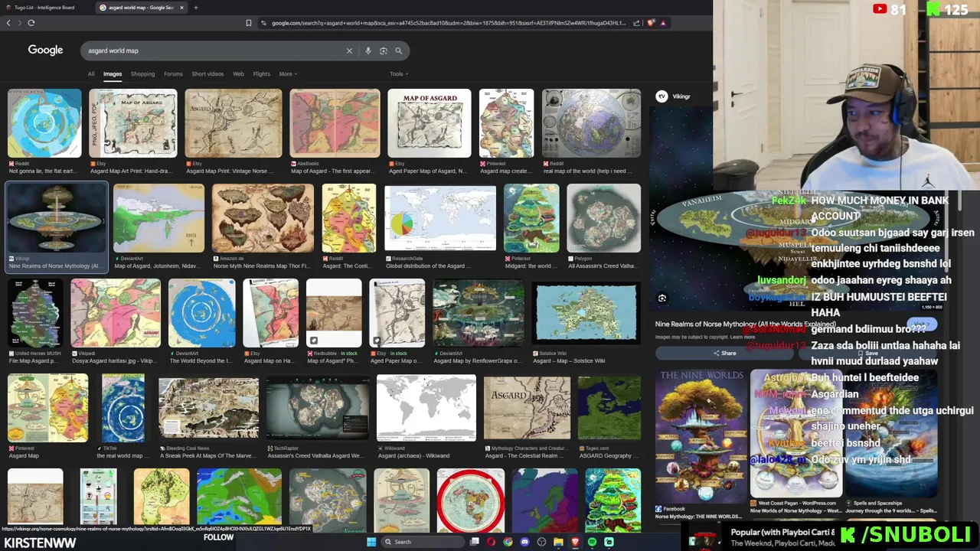Image resolution: width=980 pixels, height=551 pixels.
Task: Select the Shopping search filter
Action: pos(142,74)
